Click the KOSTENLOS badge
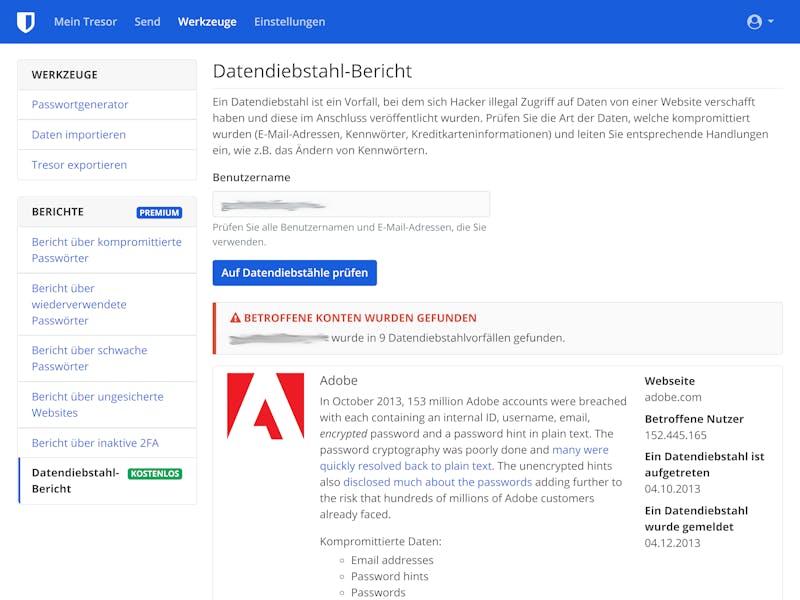800x600 pixels. [155, 473]
